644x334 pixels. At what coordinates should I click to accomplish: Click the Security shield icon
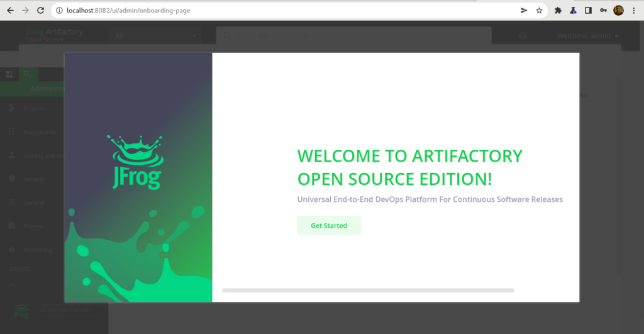[12, 179]
